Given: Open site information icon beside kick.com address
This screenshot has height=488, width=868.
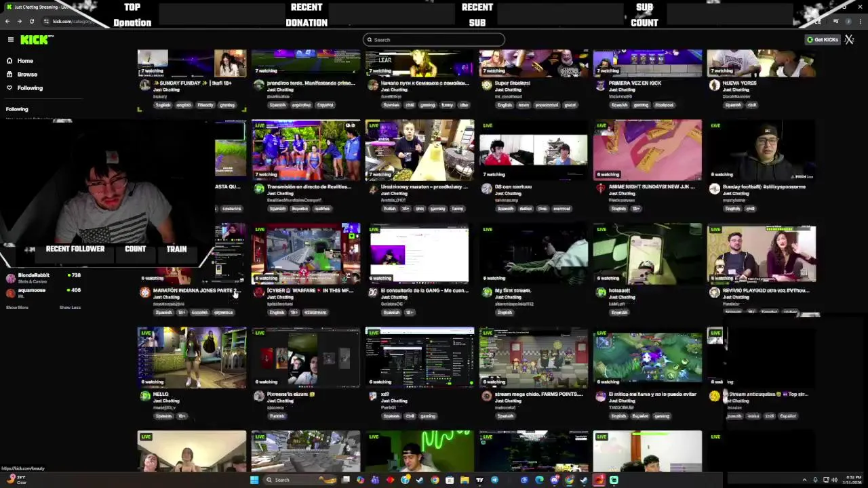Looking at the screenshot, I should pos(46,21).
